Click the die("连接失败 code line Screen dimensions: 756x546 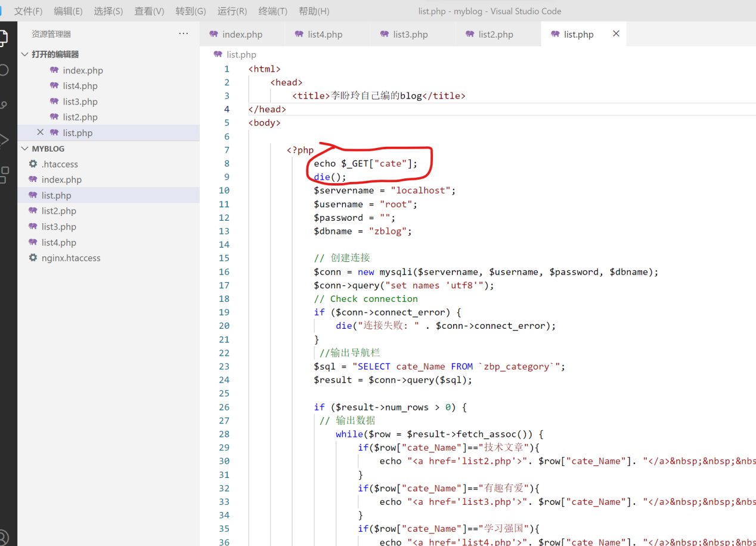[446, 326]
